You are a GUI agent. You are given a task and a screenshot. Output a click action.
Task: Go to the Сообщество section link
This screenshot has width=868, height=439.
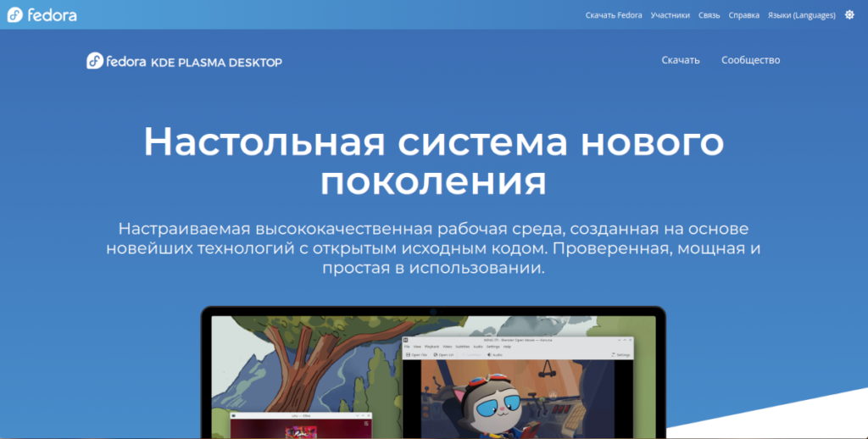tap(750, 60)
